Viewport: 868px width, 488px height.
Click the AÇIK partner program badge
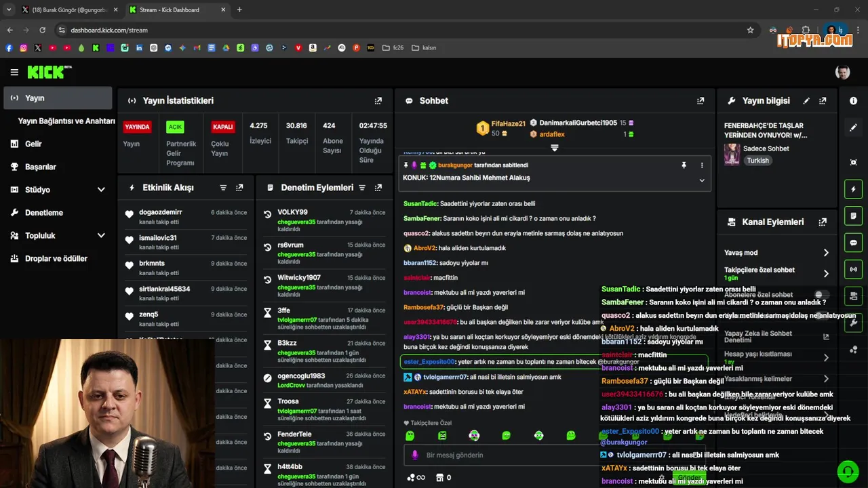click(175, 127)
